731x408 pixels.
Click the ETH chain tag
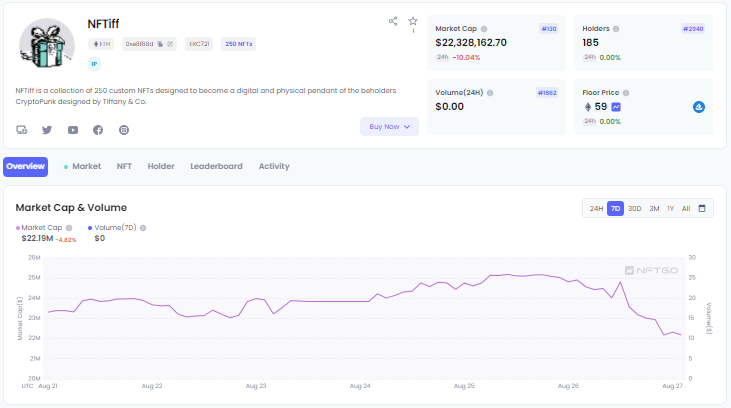(101, 44)
